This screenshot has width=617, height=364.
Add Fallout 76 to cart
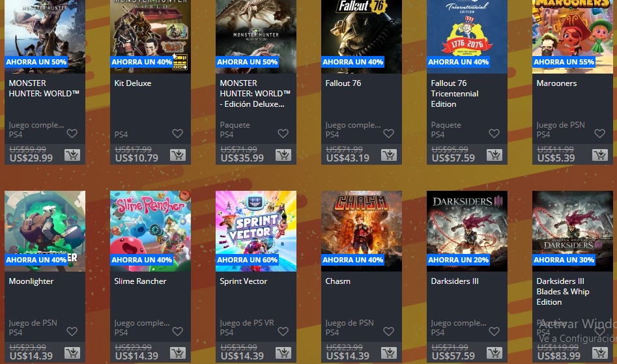tap(389, 155)
